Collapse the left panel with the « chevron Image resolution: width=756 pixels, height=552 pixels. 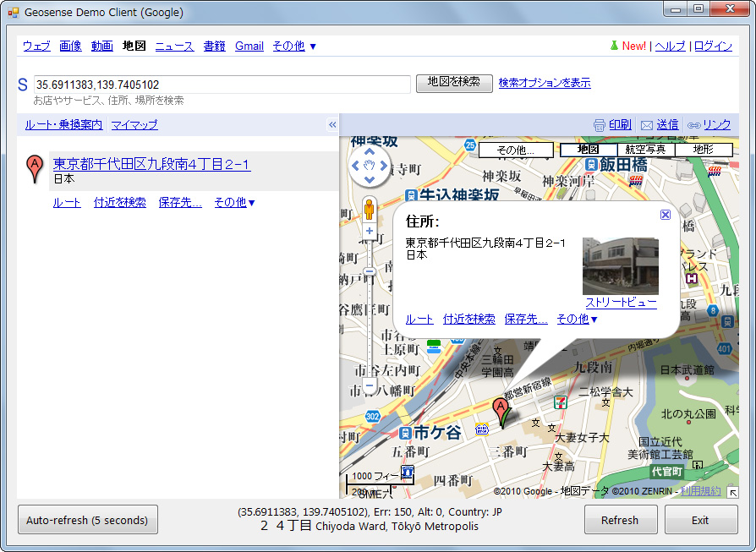pos(331,123)
